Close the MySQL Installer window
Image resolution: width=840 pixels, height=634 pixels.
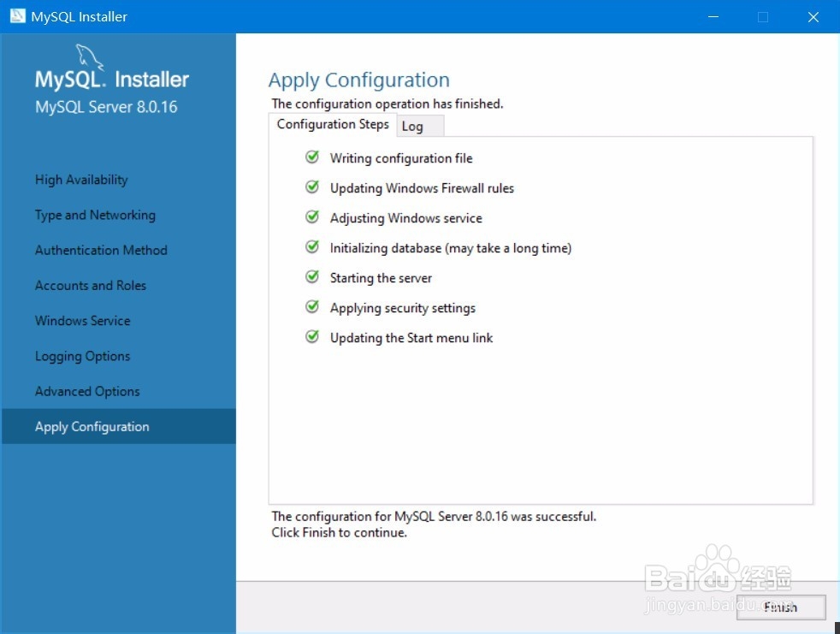click(x=813, y=16)
